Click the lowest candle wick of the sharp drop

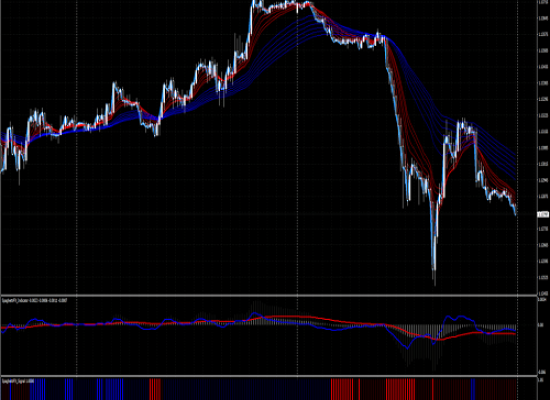click(435, 278)
